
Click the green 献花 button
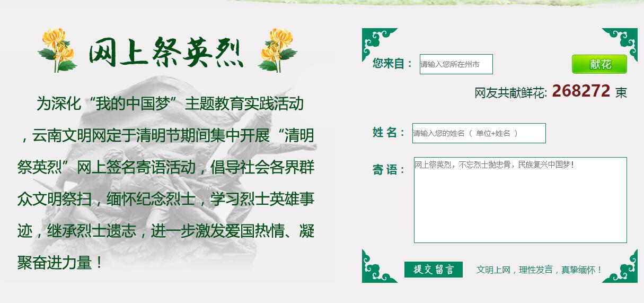tap(599, 64)
